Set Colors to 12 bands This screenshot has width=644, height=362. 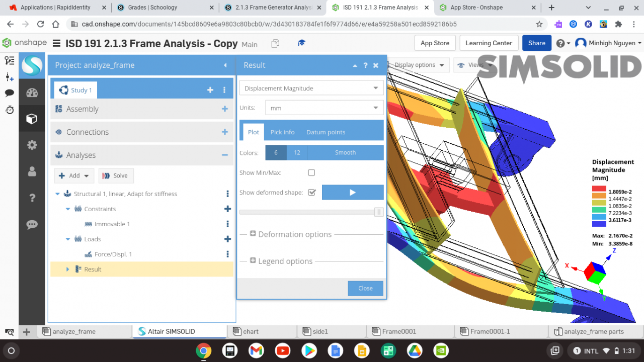click(x=297, y=153)
